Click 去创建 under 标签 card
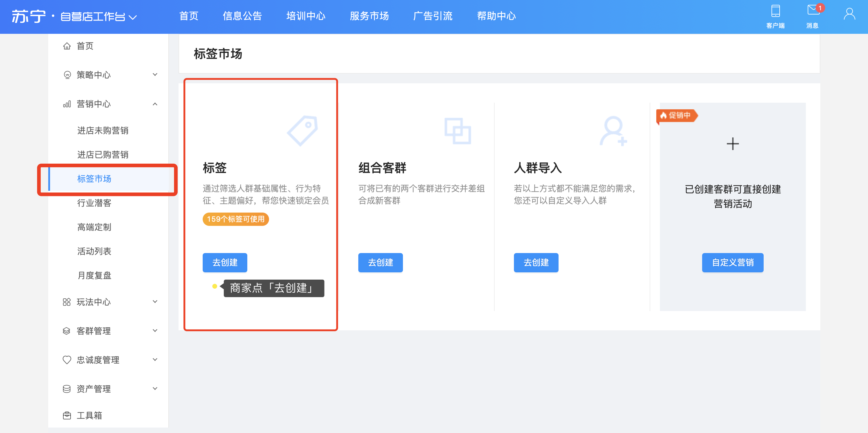 coord(225,262)
